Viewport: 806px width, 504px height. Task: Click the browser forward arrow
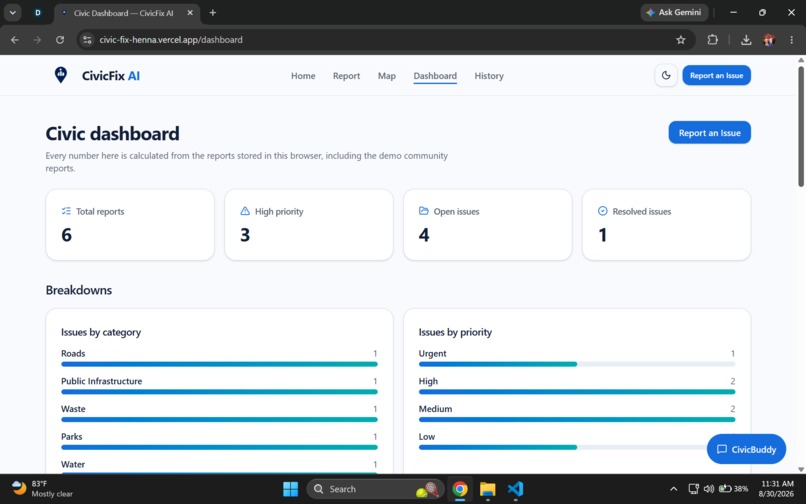coord(37,40)
